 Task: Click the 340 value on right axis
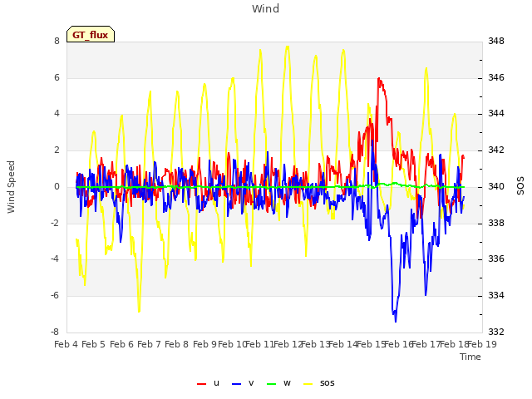tap(496, 186)
